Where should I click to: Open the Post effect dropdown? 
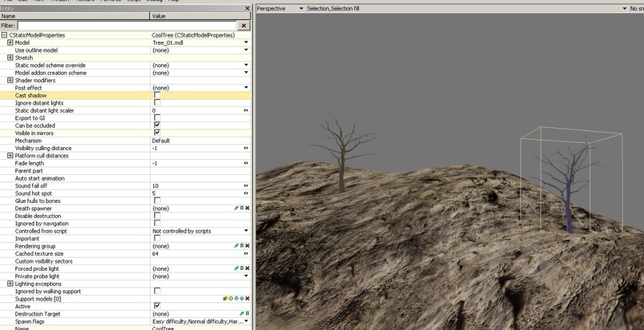tap(246, 88)
